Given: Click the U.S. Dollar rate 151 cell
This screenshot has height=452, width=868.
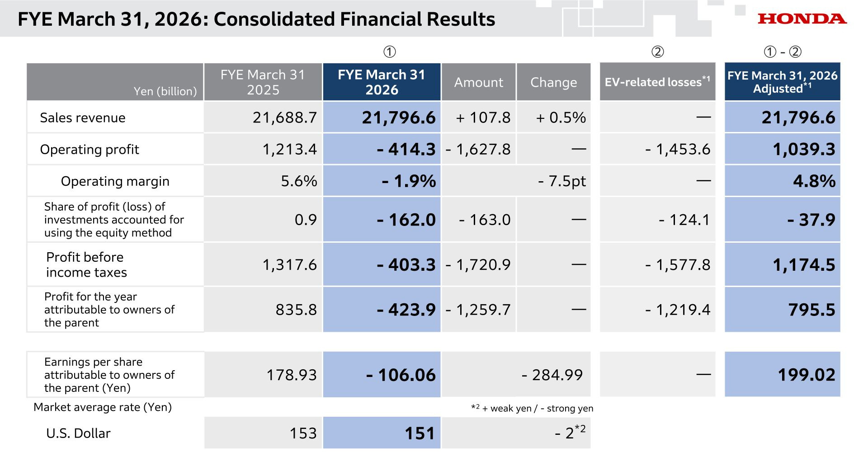Looking at the screenshot, I should (382, 433).
